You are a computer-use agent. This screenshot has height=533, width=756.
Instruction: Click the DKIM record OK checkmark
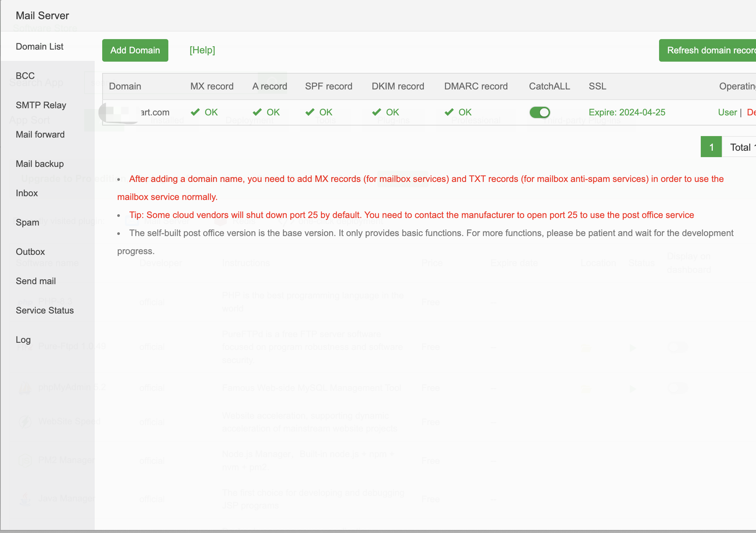click(x=377, y=112)
